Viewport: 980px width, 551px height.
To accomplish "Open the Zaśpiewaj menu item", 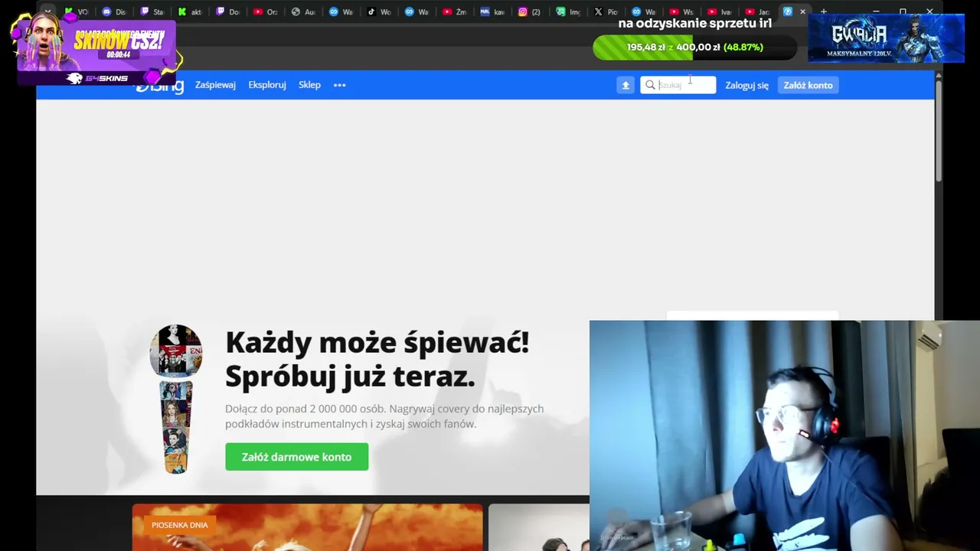I will tap(215, 85).
